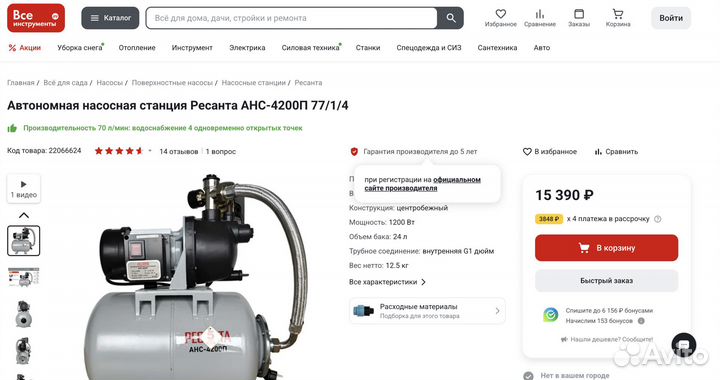
Task: Click Объем бака: 24 л spec text
Action: (x=378, y=237)
